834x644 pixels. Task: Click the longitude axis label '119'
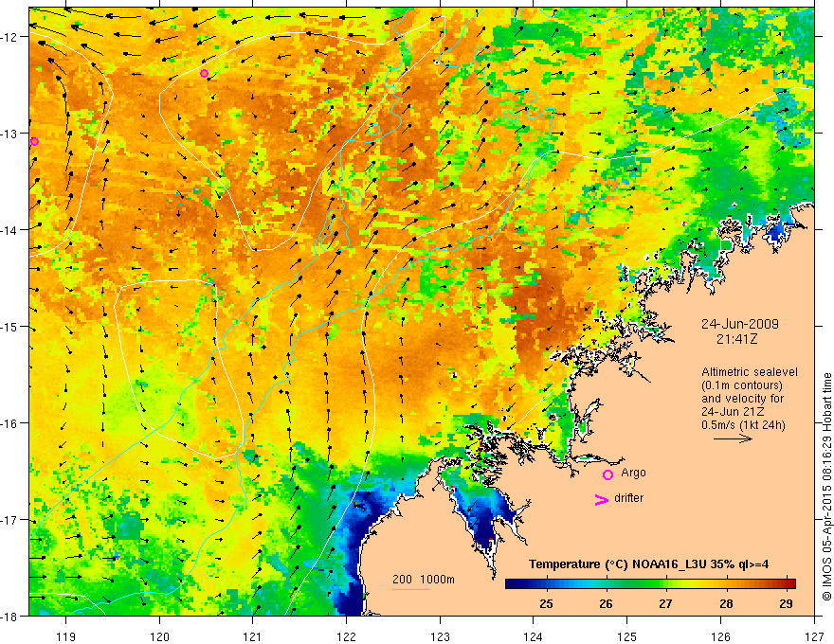coord(66,636)
